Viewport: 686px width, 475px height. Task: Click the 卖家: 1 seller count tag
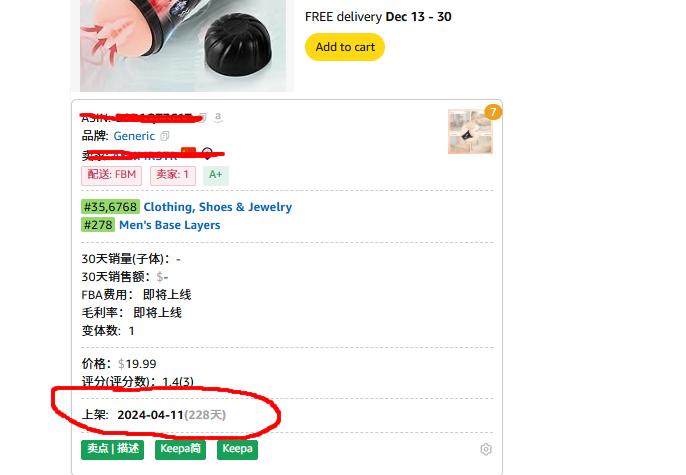pyautogui.click(x=173, y=175)
